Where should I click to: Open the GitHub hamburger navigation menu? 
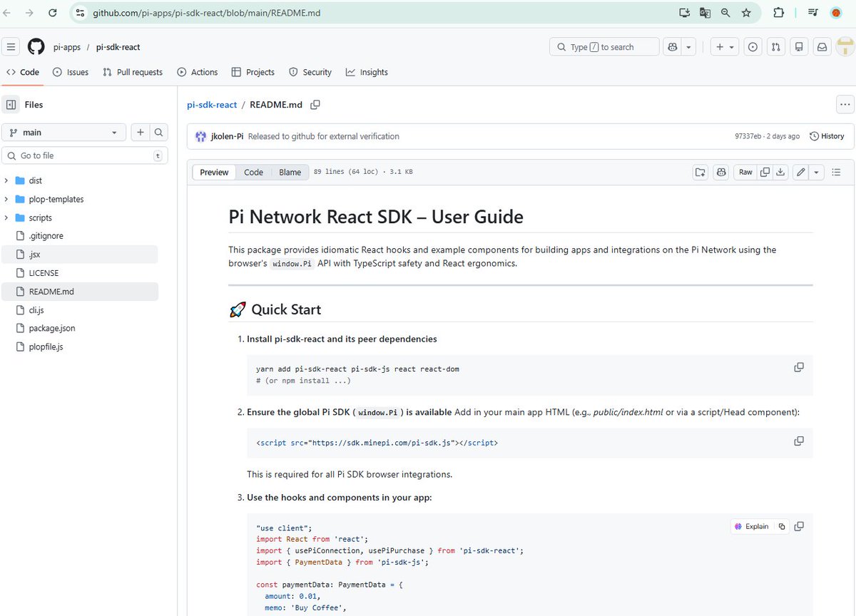[11, 47]
